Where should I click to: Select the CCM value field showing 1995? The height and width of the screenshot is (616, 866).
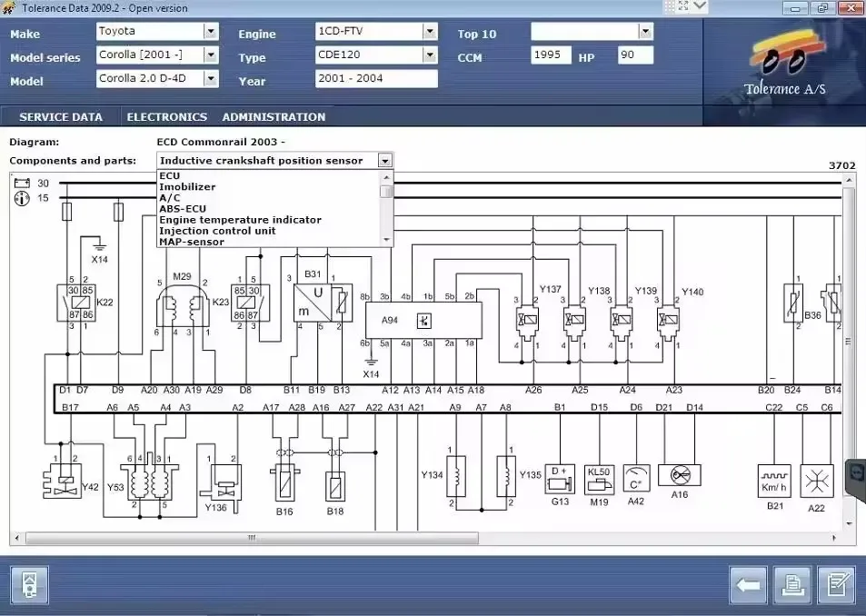550,55
